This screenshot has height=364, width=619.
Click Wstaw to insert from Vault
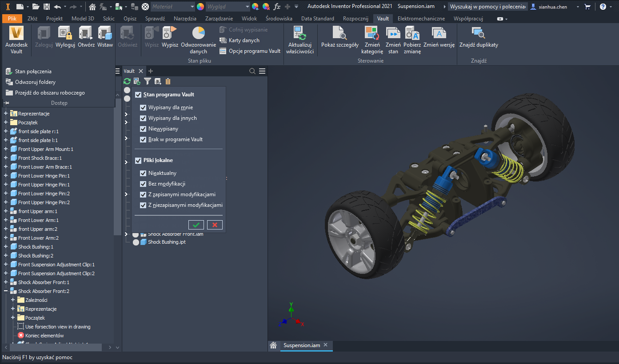(105, 37)
